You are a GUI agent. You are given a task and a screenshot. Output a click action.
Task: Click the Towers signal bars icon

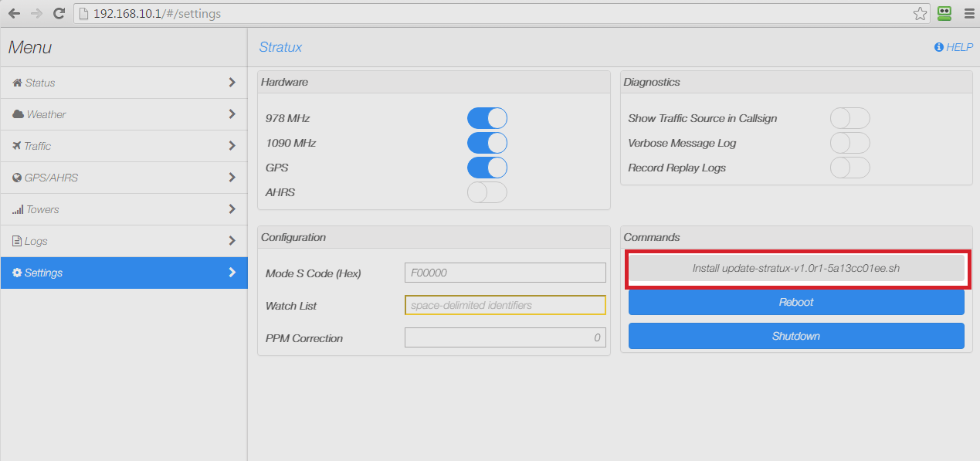(18, 209)
